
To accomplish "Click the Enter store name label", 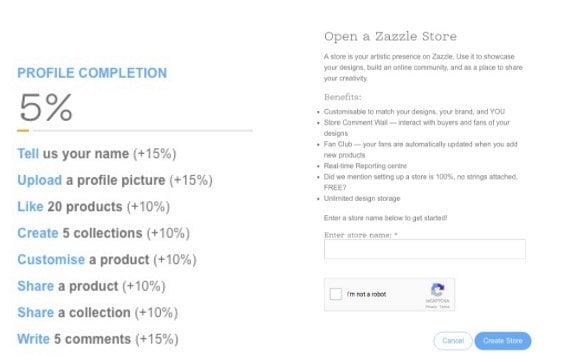I will 361,235.
